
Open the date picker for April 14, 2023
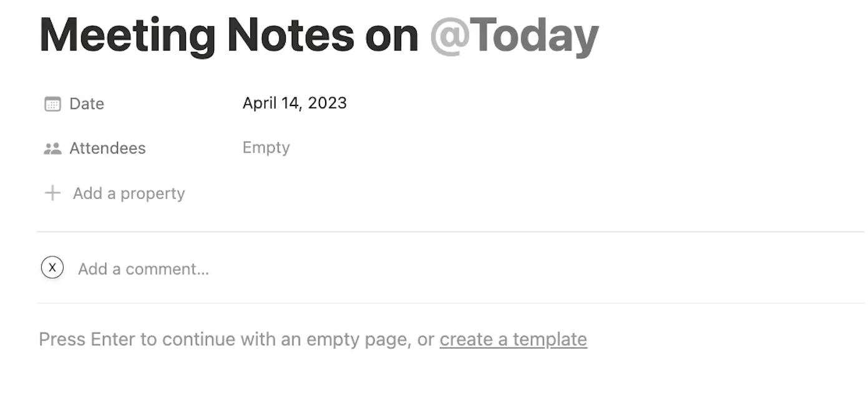coord(295,103)
